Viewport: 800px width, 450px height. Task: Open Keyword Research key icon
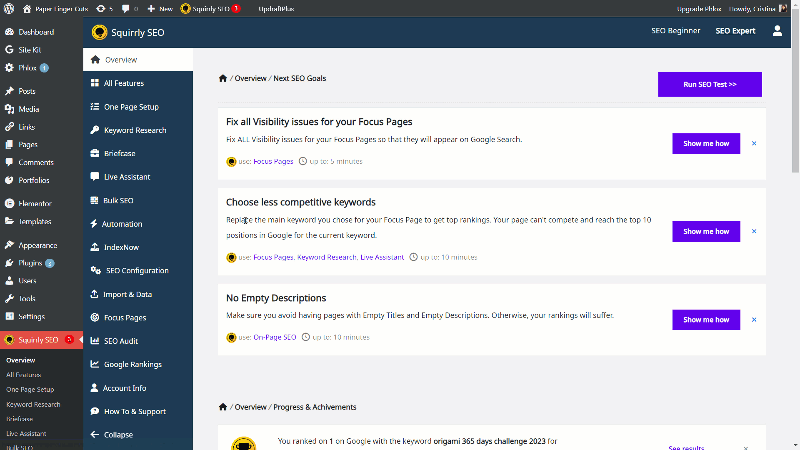[95, 130]
